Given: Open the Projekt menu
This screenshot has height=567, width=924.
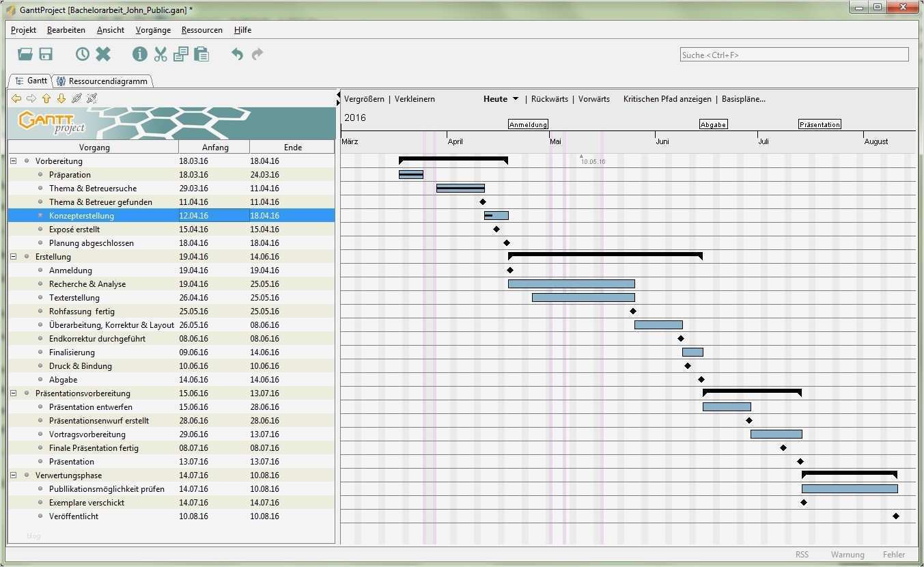Looking at the screenshot, I should 23,29.
